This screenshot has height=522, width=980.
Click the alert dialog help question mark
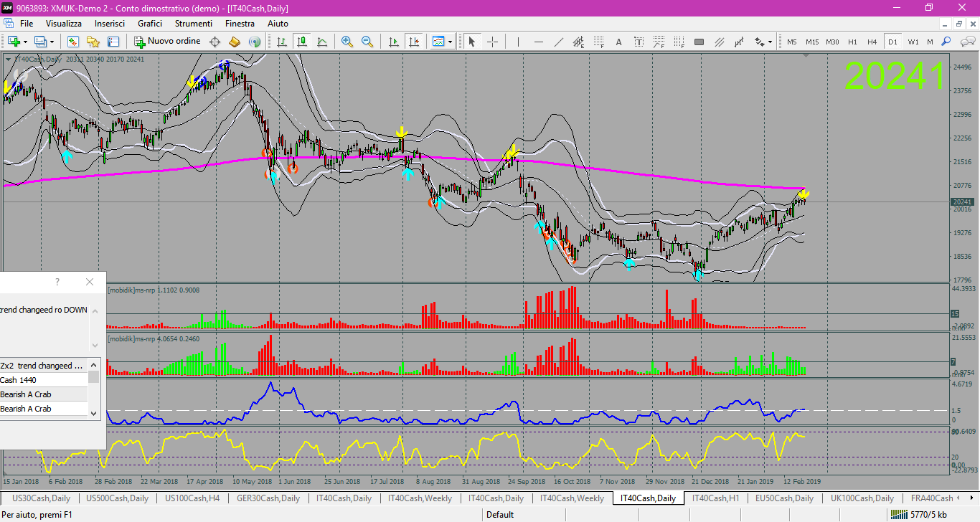pyautogui.click(x=57, y=282)
